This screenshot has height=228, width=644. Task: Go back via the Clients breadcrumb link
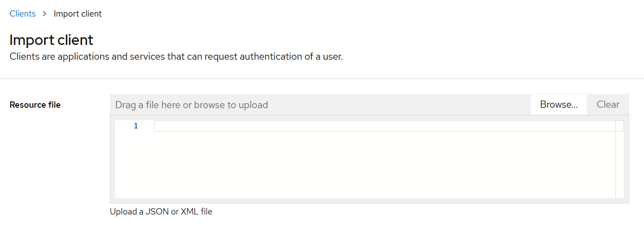(22, 14)
